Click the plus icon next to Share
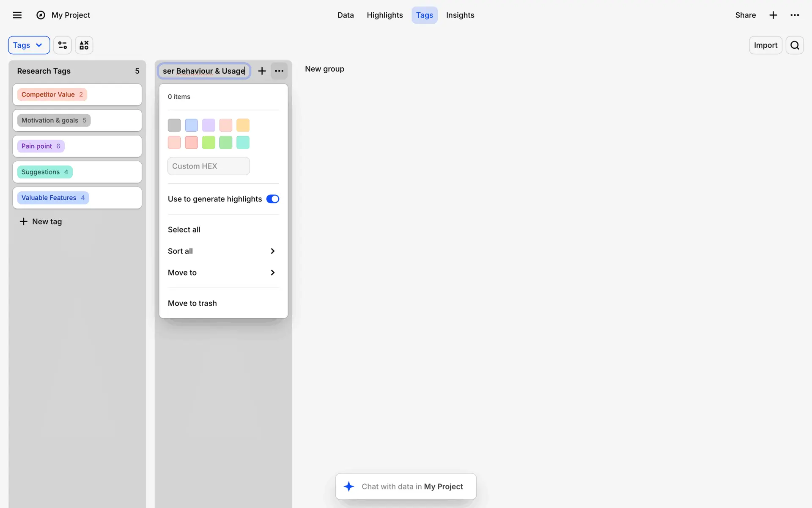This screenshot has height=508, width=812. (773, 15)
